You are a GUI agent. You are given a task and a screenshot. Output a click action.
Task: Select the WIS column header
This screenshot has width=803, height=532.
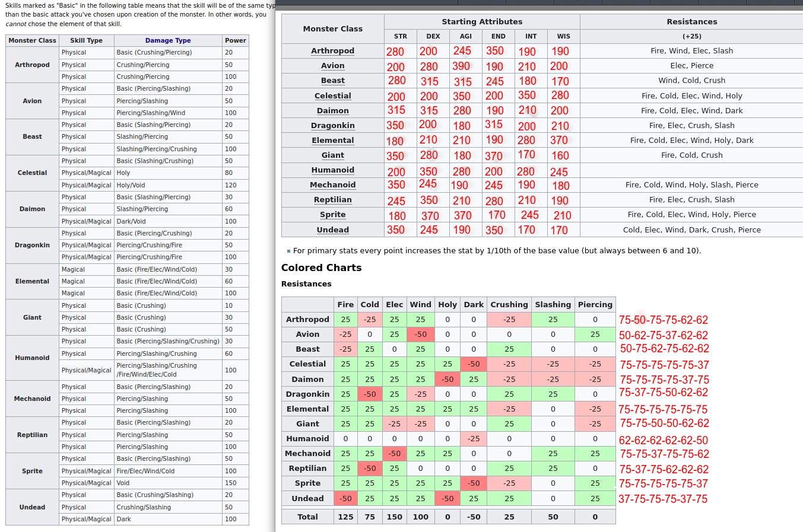[x=564, y=36]
